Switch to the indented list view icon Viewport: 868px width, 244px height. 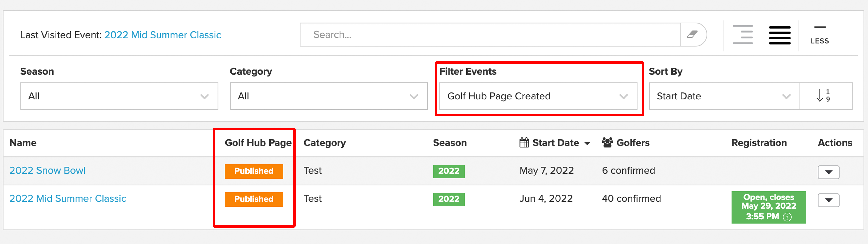tap(743, 34)
